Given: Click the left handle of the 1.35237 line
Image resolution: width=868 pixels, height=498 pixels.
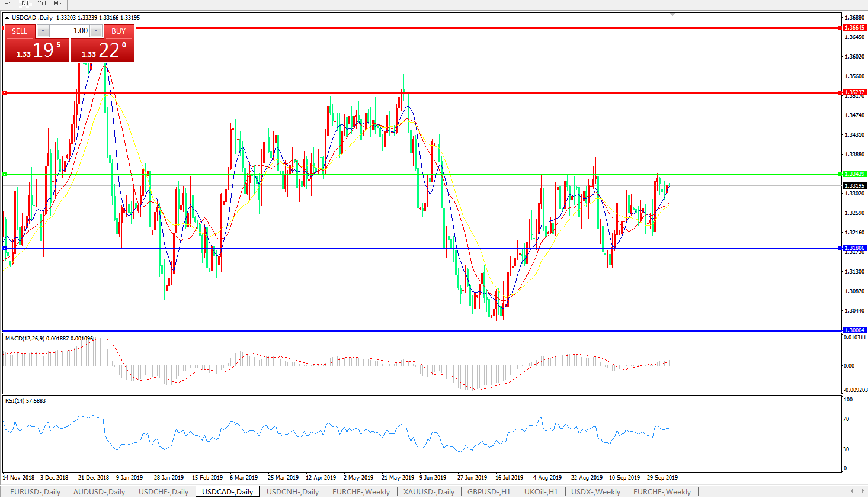Looking at the screenshot, I should coord(5,92).
